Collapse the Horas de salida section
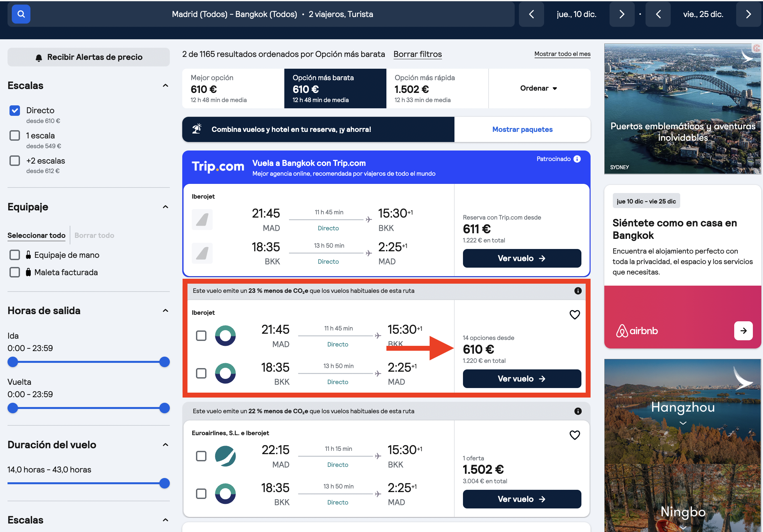The image size is (763, 532). pyautogui.click(x=165, y=310)
